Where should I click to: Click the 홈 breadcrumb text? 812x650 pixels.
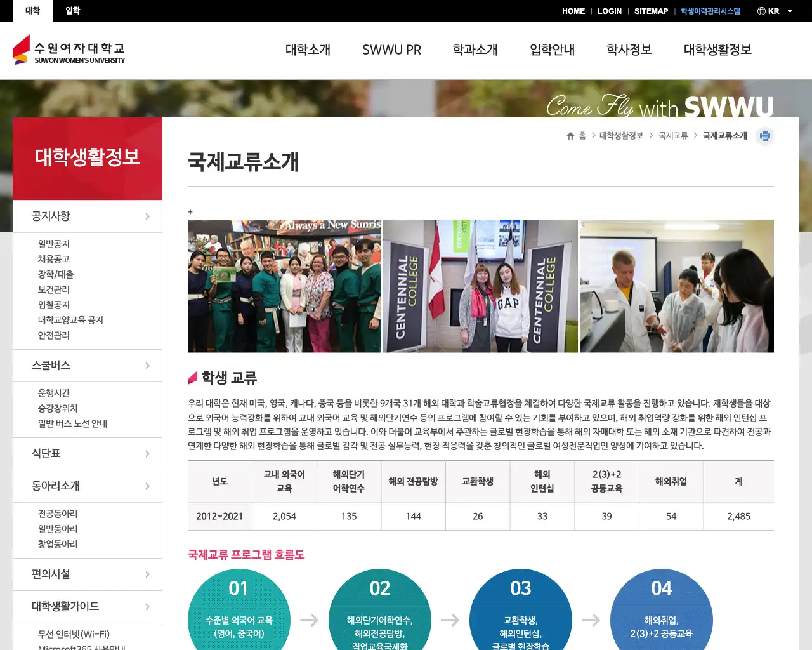pyautogui.click(x=582, y=136)
